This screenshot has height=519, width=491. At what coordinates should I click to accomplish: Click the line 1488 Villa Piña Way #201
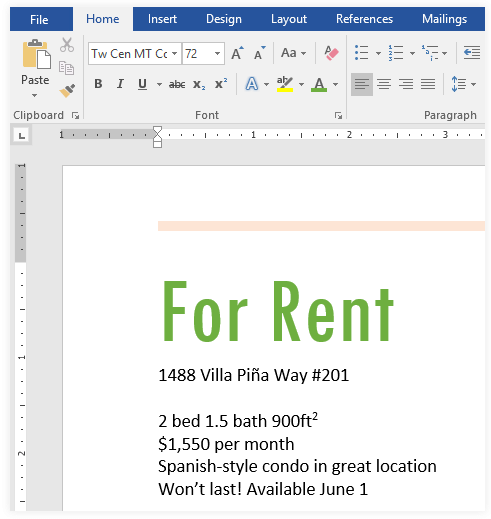pyautogui.click(x=254, y=375)
